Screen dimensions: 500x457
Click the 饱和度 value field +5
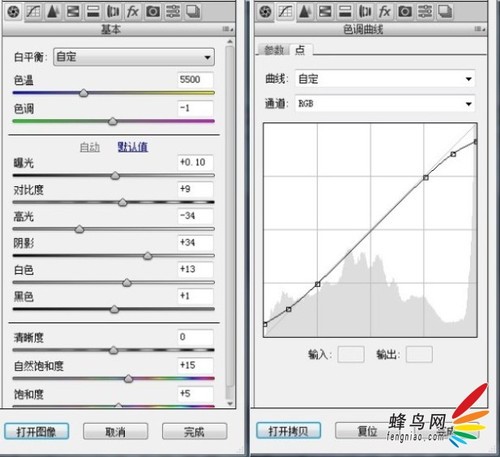(195, 394)
